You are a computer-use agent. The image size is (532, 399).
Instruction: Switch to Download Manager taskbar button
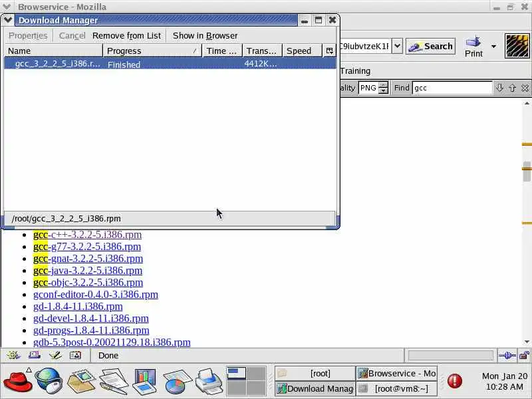[x=315, y=388]
